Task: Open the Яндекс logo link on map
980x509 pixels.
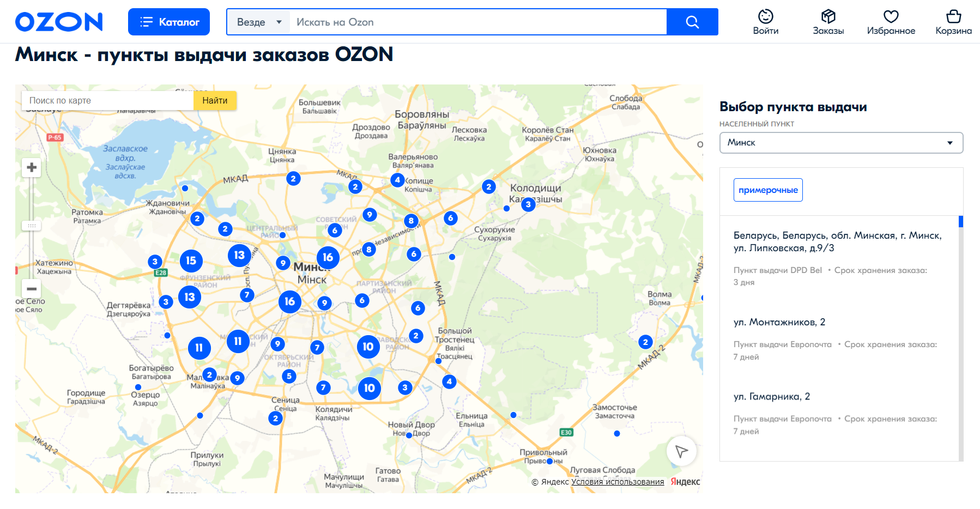Action: point(685,482)
